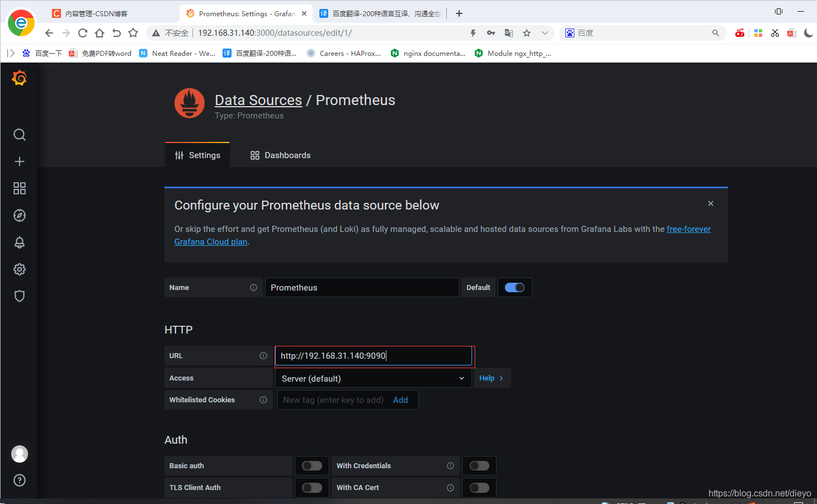Close the Prometheus Settings browser tab
Viewport: 817px width, 504px height.
coord(304,13)
